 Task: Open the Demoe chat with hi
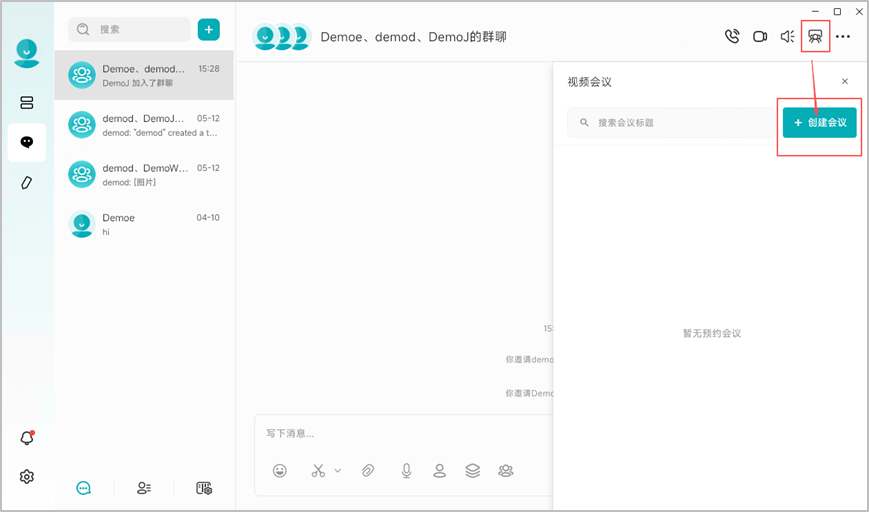[144, 224]
